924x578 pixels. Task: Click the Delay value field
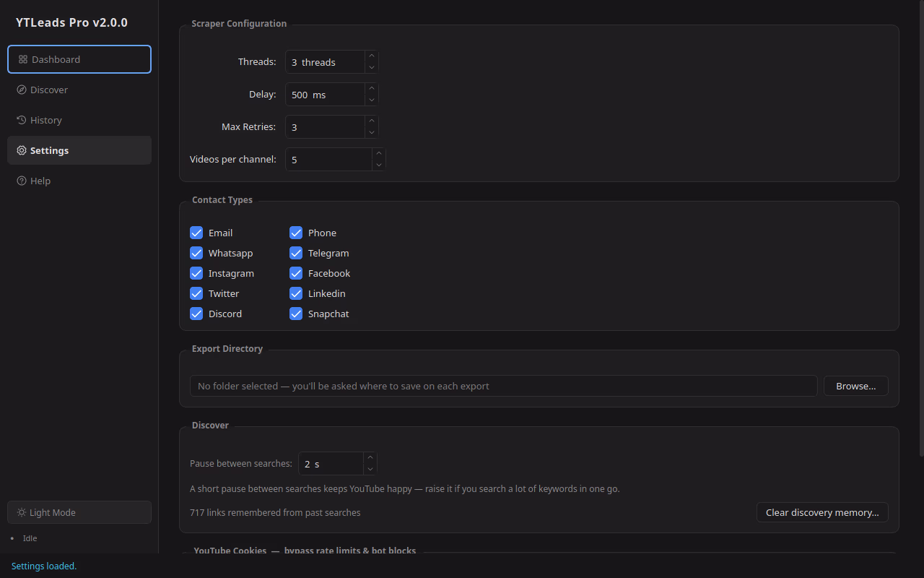pyautogui.click(x=325, y=95)
